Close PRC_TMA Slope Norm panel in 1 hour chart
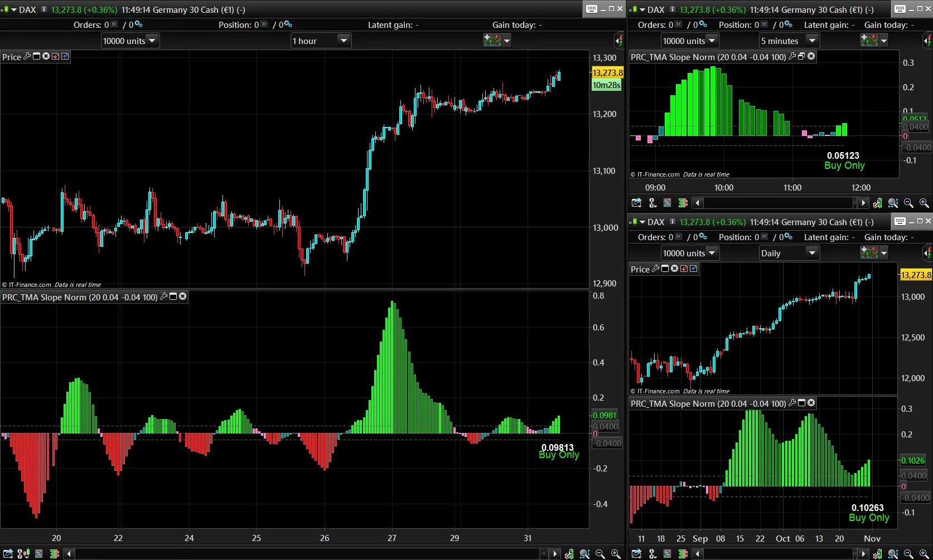Screen dimensions: 933x560 coord(182,296)
